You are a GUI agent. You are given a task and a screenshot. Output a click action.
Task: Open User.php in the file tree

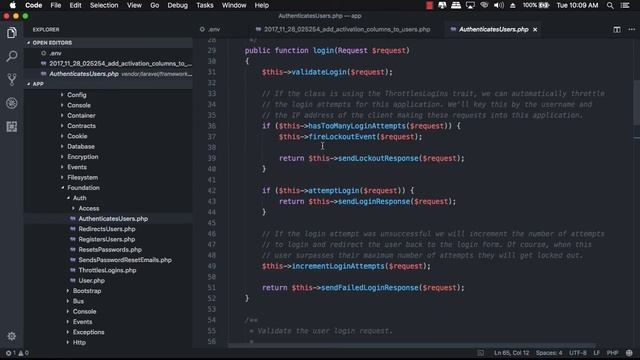(x=91, y=280)
